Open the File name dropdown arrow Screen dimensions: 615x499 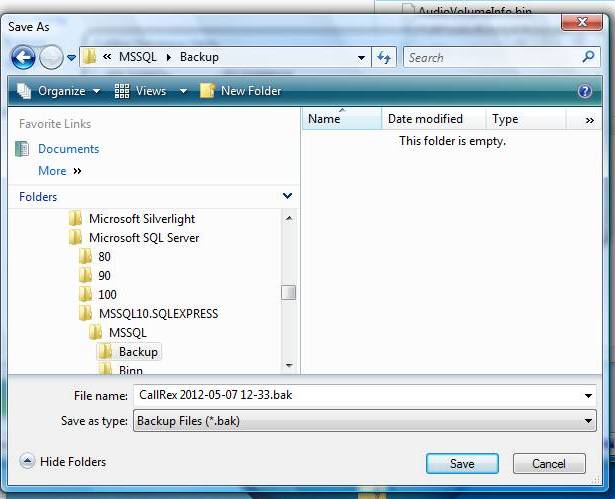point(588,395)
